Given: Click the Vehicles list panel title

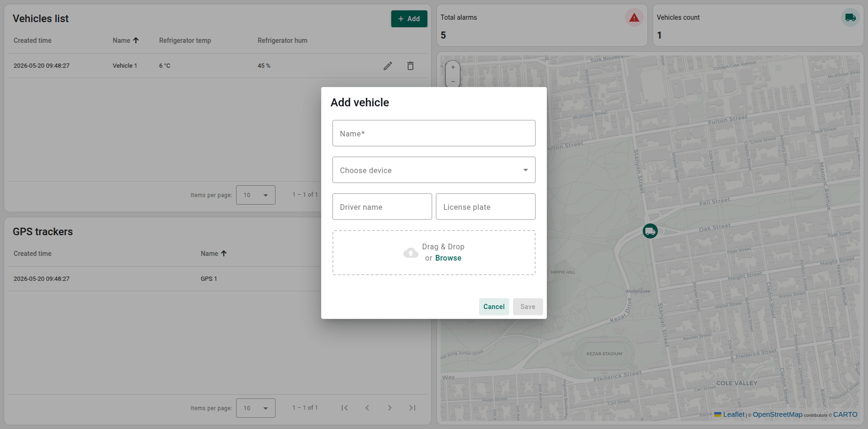Looking at the screenshot, I should point(40,19).
